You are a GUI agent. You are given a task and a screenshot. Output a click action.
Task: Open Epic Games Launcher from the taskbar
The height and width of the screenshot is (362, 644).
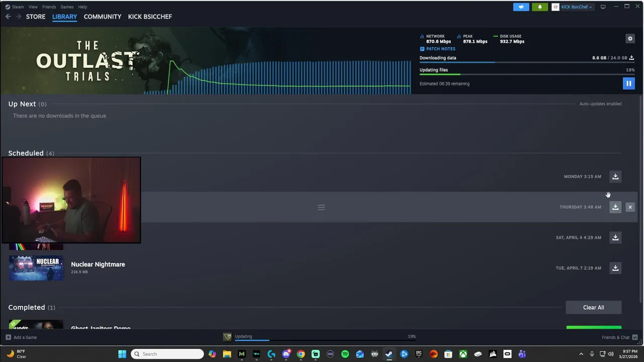(x=419, y=354)
